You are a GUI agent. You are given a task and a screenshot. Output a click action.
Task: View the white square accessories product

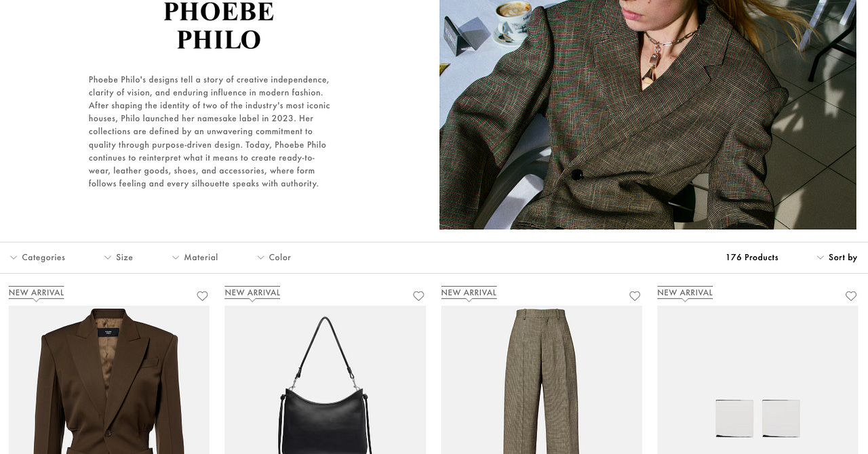[758, 379]
